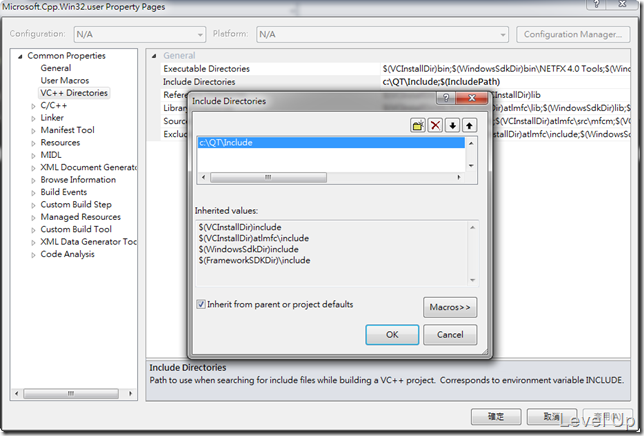Select User Macros in the tree
Viewport: 644px width, 436px height.
[x=64, y=80]
